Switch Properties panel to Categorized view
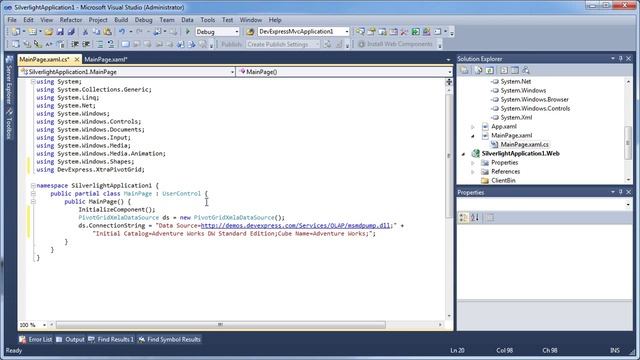640x360 pixels. point(463,218)
